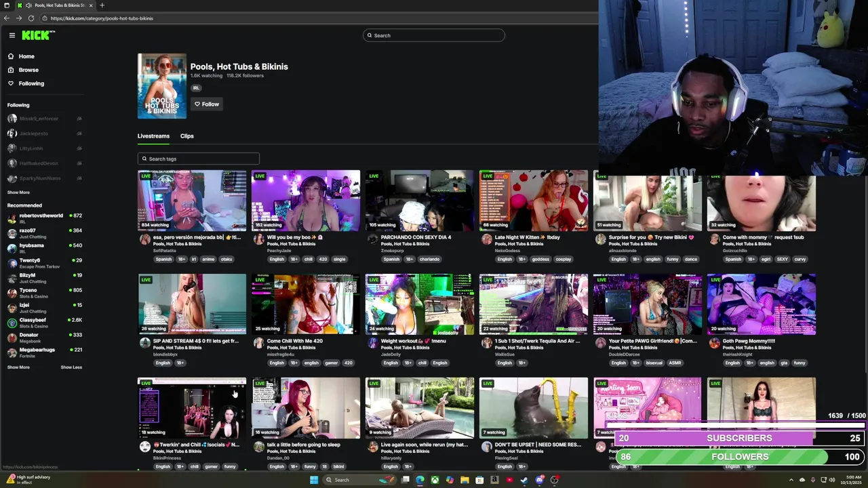Switch to the Clips tab
This screenshot has height=488, width=868.
coord(187,136)
